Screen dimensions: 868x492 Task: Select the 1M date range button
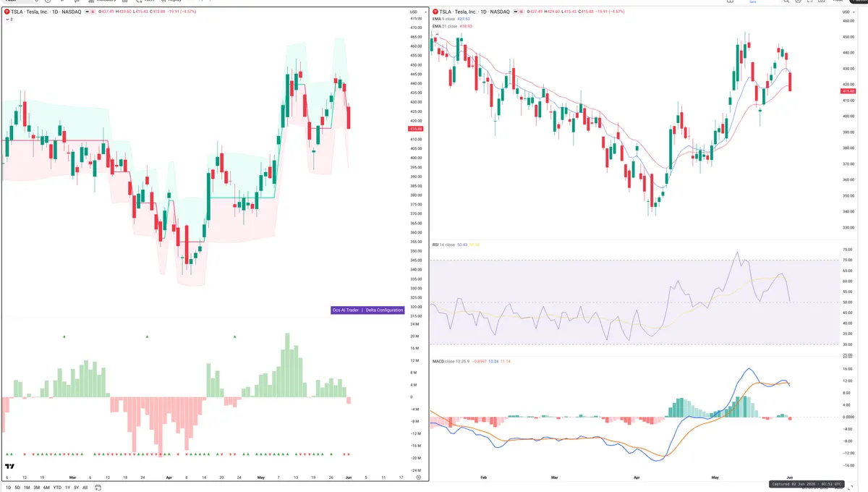(x=27, y=488)
